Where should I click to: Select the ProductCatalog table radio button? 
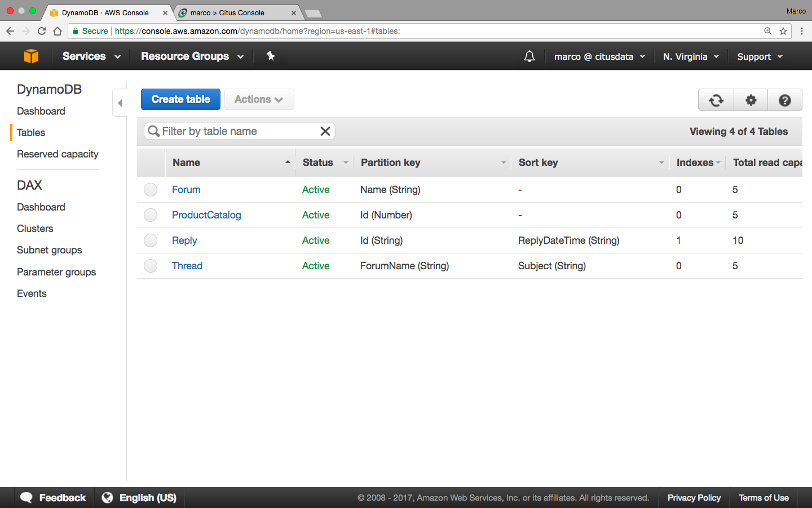(151, 215)
